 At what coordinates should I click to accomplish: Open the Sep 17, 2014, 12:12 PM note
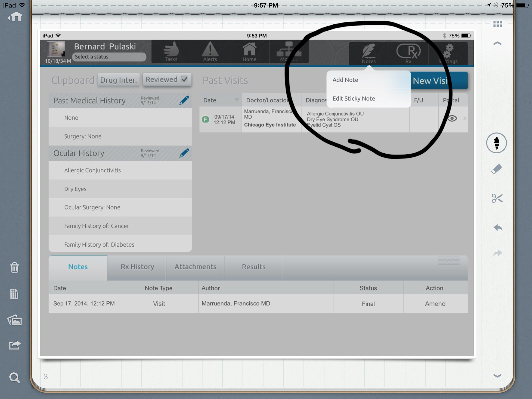(84, 304)
